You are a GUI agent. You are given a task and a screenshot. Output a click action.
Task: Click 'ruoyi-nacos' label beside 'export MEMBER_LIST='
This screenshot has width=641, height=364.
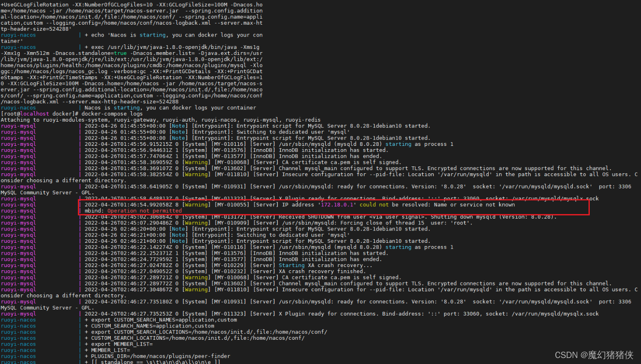pos(18,344)
